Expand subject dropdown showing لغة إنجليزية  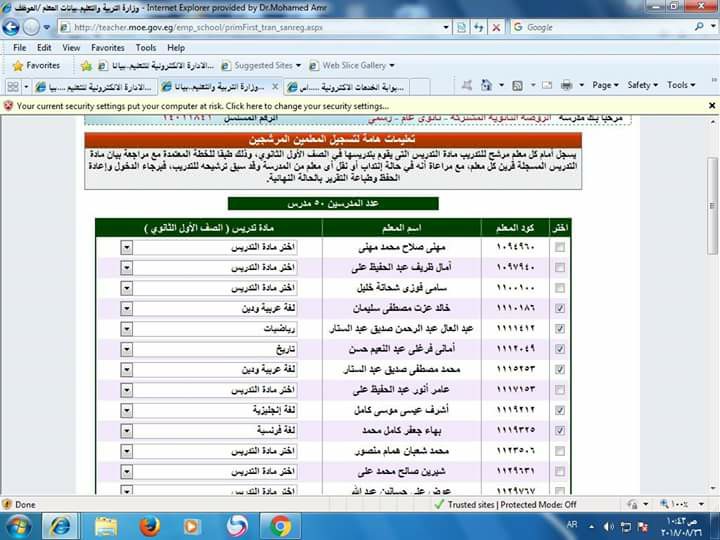tap(127, 410)
